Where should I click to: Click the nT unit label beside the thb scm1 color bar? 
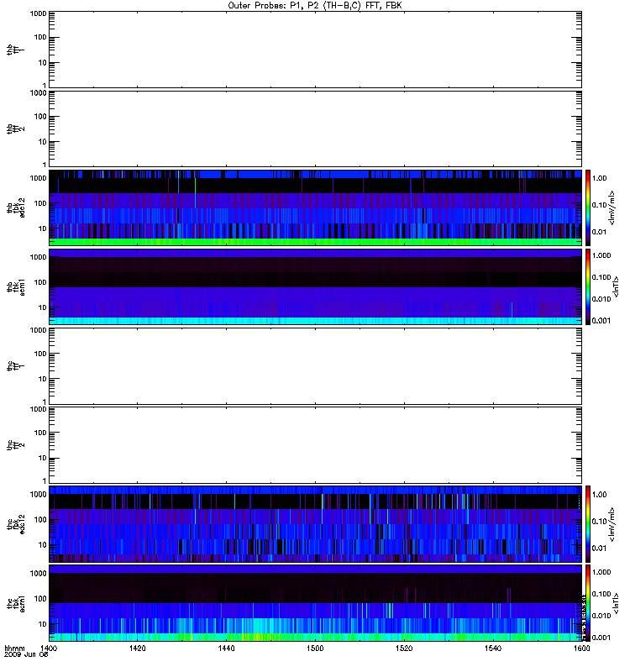(x=616, y=287)
